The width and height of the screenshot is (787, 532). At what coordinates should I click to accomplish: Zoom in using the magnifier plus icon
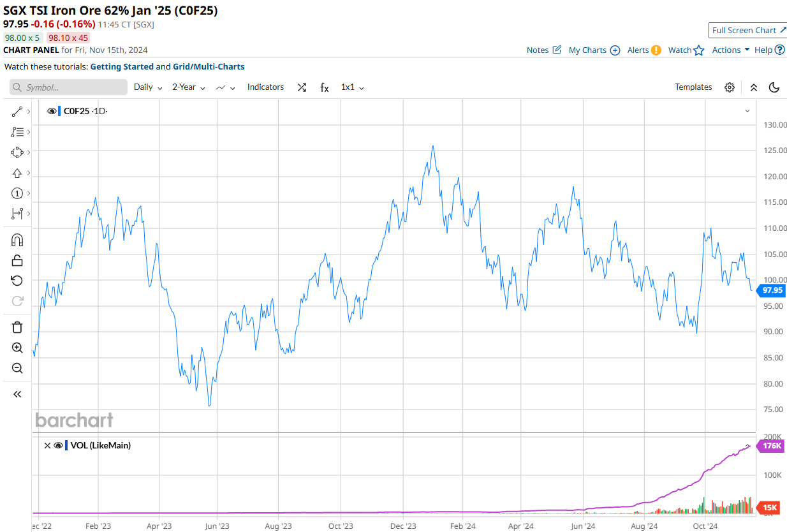17,348
